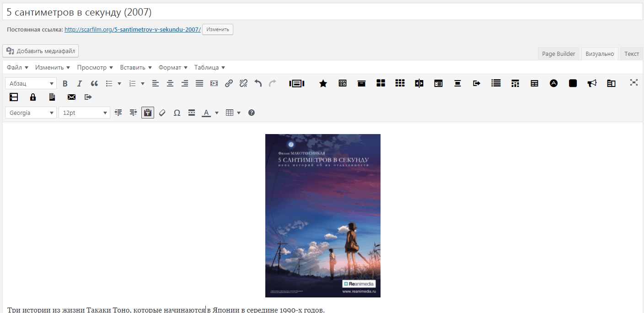Click the padlock shortcode icon
Screen dimensions: 644x313
pyautogui.click(x=33, y=97)
